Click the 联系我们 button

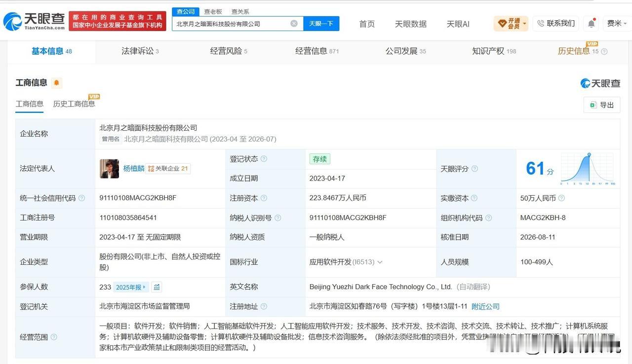pyautogui.click(x=556, y=23)
